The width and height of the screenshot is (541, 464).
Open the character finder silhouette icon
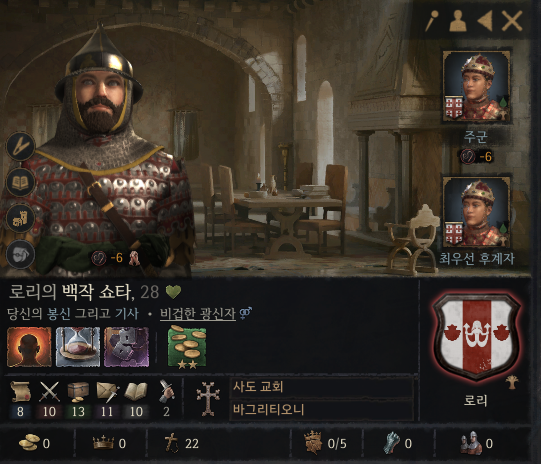(x=458, y=21)
